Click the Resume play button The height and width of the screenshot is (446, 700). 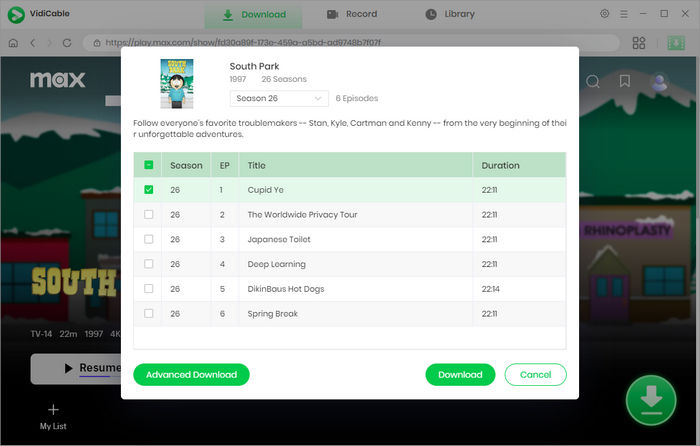point(76,369)
